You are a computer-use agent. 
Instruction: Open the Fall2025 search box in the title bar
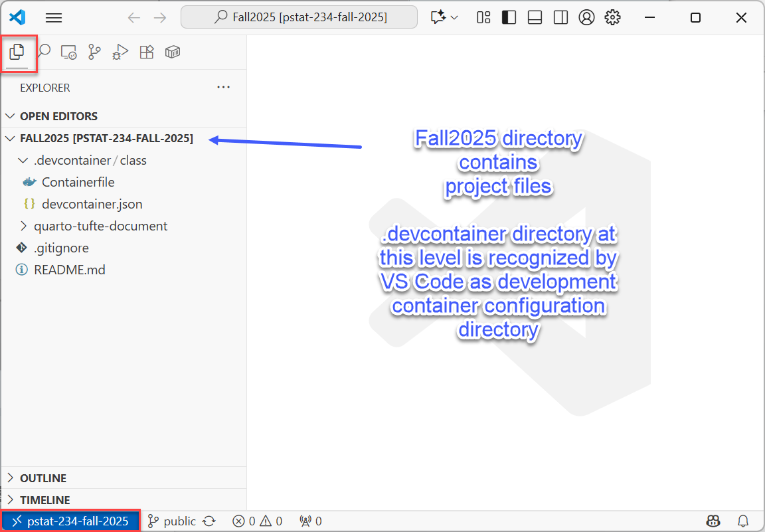(299, 17)
